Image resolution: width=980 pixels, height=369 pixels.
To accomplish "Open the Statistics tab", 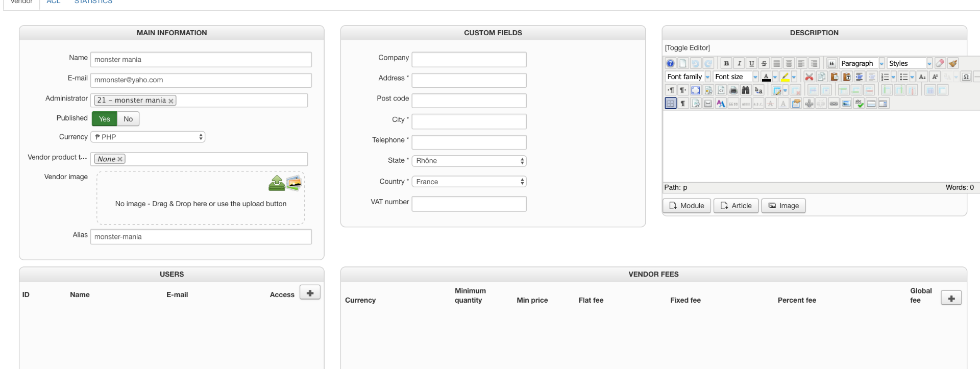I will [93, 2].
